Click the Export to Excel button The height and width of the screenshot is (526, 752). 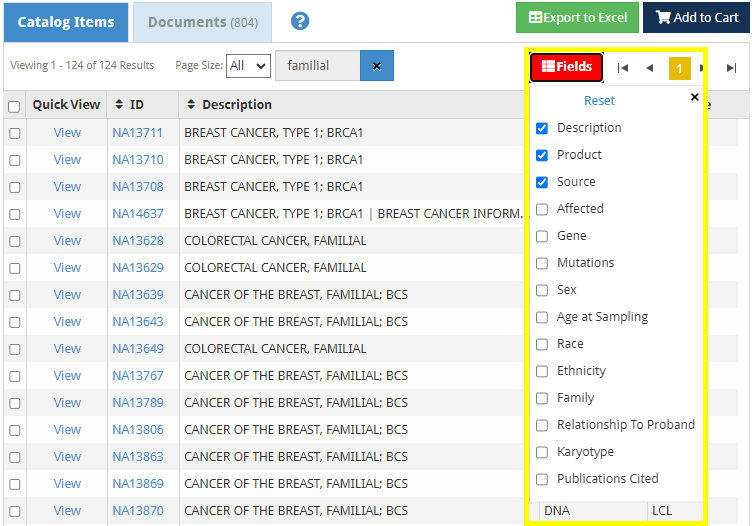click(577, 18)
